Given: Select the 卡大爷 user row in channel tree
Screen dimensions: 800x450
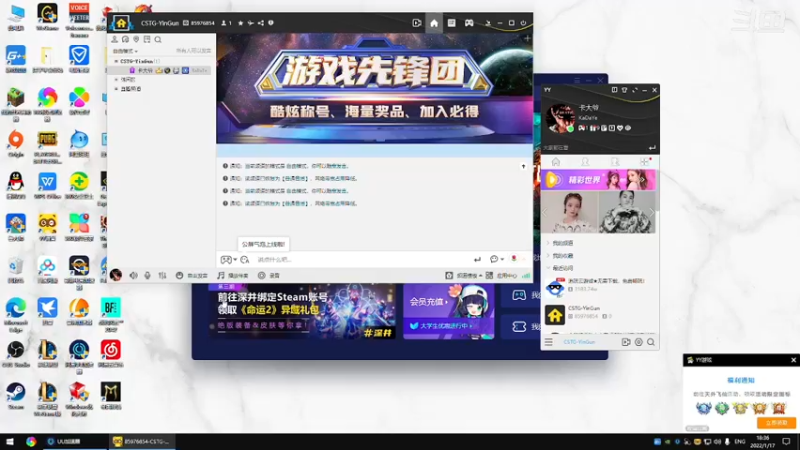Looking at the screenshot, I should (161, 70).
